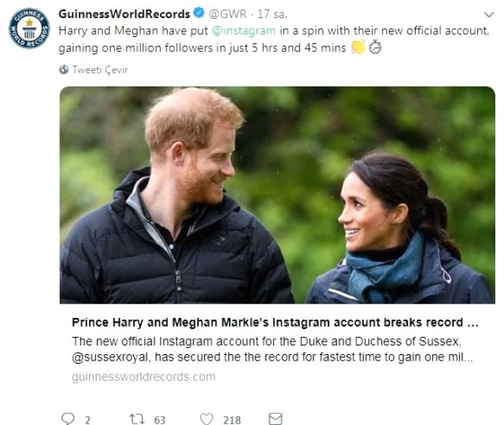Viewport: 504px width, 425px height.
Task: Open the @GWR handle
Action: click(x=224, y=14)
